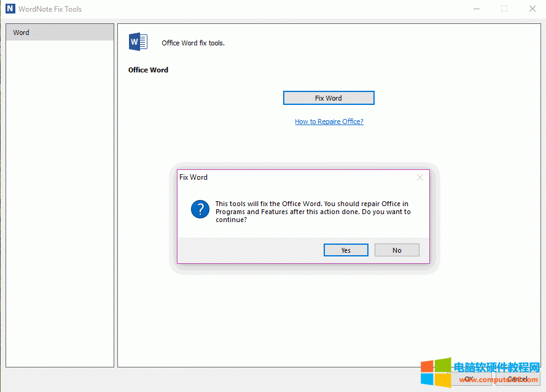The image size is (546, 392).
Task: Click the maximize button in title bar
Action: pos(504,9)
